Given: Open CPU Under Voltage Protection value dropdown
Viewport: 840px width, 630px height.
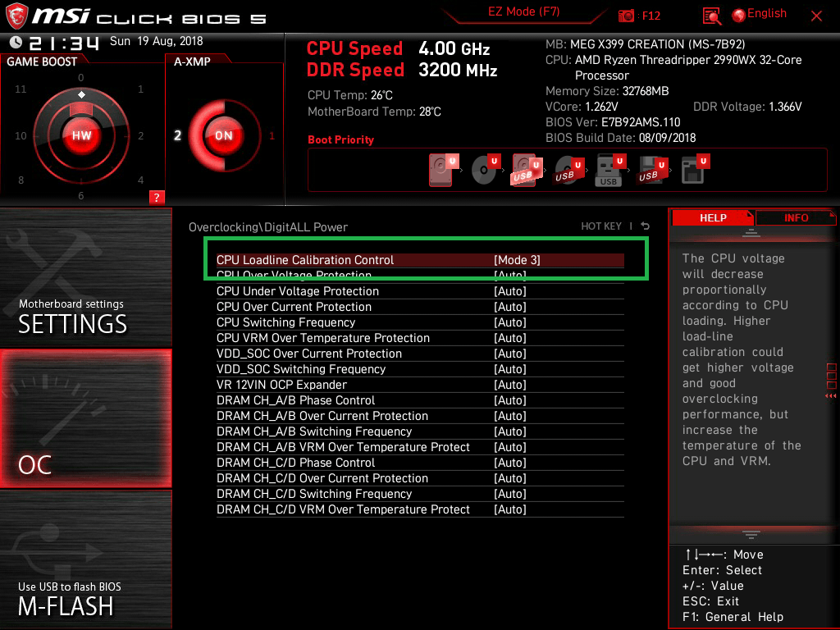Looking at the screenshot, I should (x=509, y=291).
